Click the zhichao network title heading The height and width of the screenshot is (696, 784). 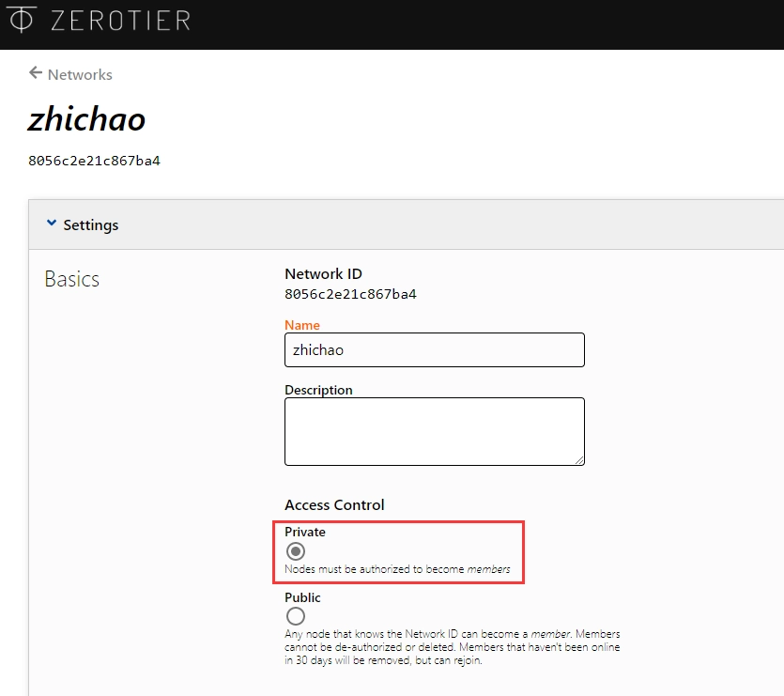pos(86,119)
